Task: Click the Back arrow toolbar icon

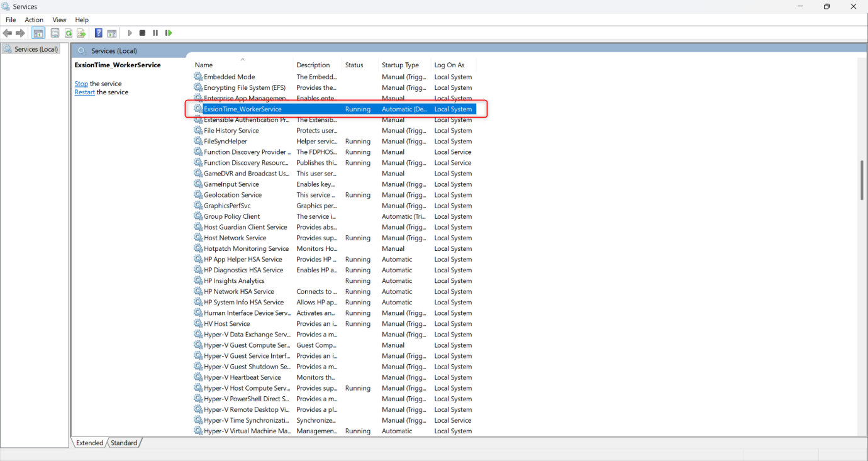Action: pos(8,33)
